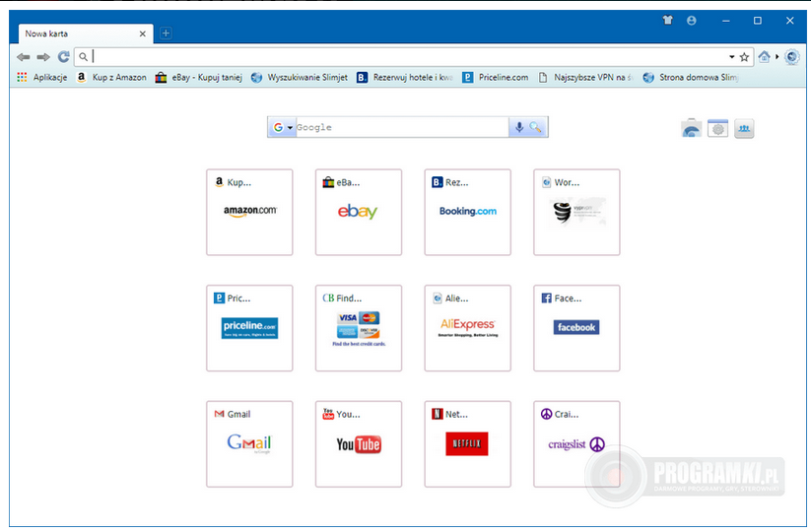Click the people group icon
The height and width of the screenshot is (532, 811).
point(744,128)
